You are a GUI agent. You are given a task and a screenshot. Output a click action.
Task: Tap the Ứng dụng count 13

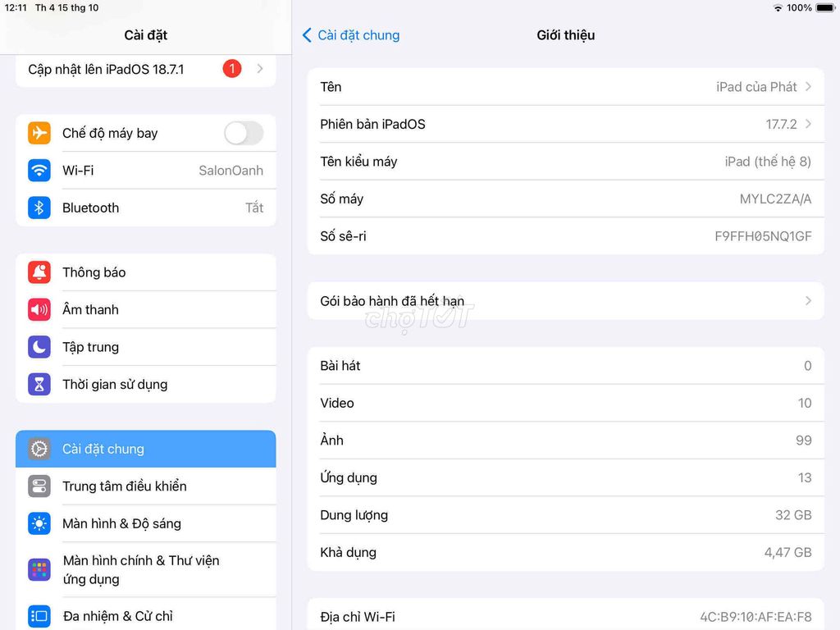point(805,478)
